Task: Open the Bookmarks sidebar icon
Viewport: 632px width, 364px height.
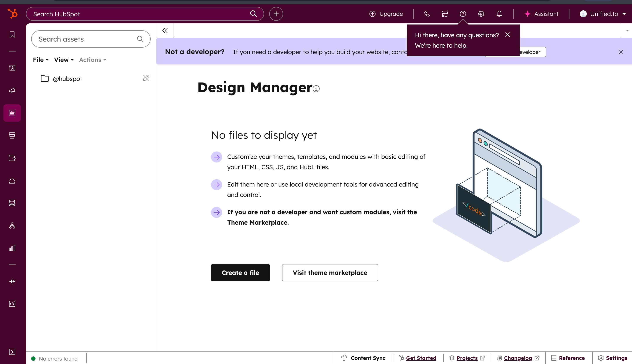Action: [12, 34]
